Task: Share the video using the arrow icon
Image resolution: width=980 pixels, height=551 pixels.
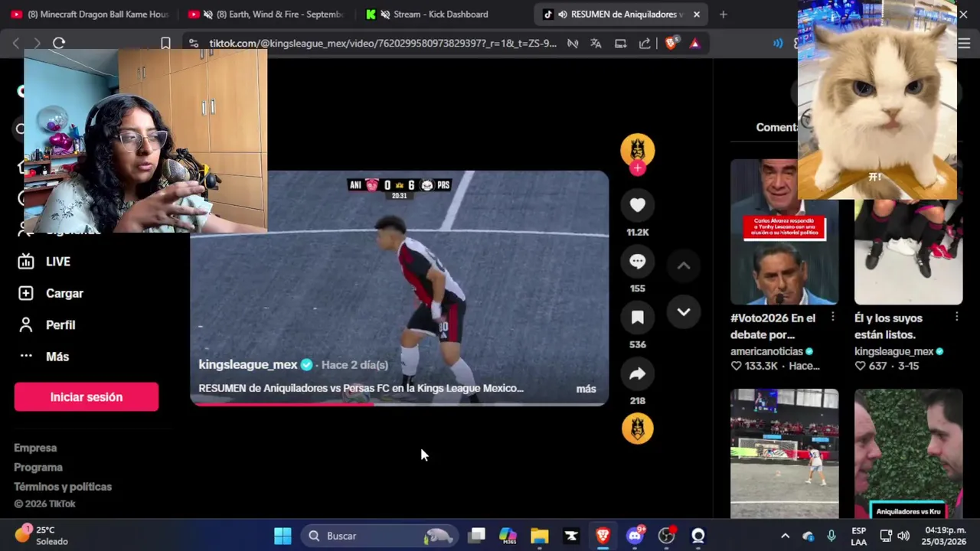Action: [637, 373]
